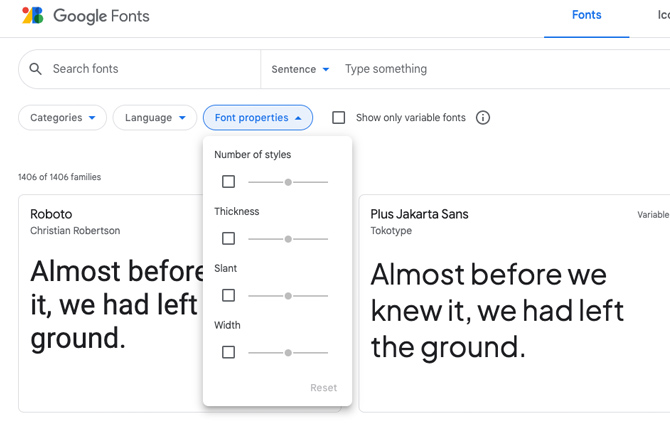Click the Slant slider
This screenshot has height=425, width=670.
point(288,296)
